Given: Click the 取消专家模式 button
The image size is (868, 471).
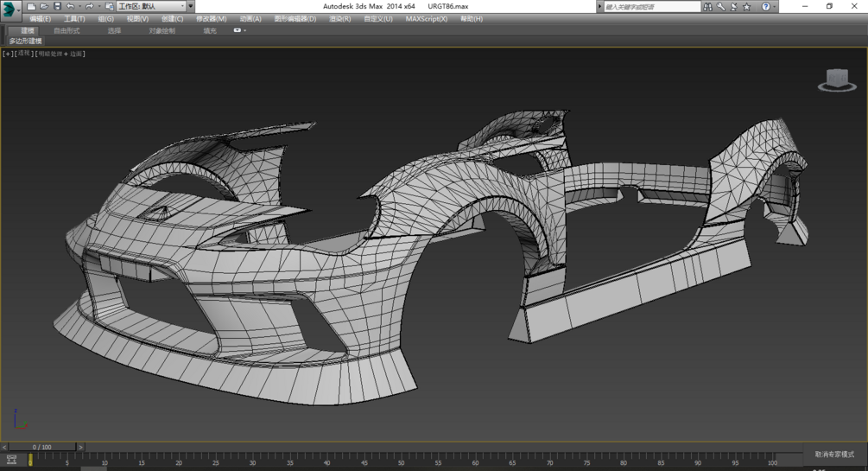Looking at the screenshot, I should coord(833,454).
